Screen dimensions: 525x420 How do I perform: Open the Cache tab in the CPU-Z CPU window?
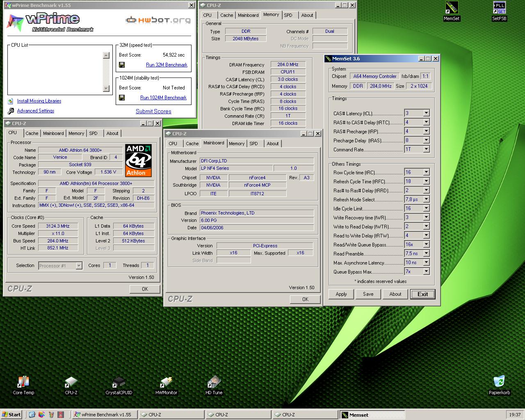pos(32,133)
